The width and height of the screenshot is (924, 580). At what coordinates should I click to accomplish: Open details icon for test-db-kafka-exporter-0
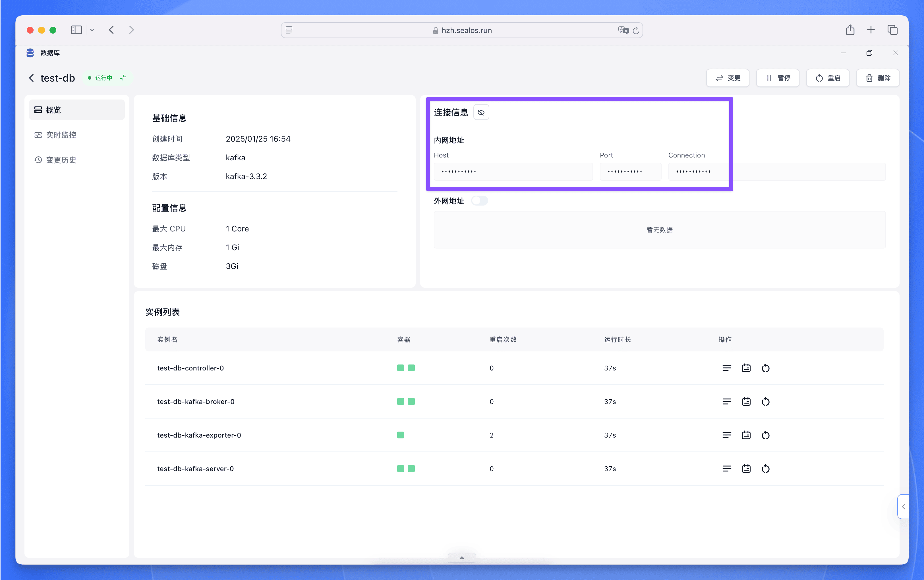tap(746, 435)
